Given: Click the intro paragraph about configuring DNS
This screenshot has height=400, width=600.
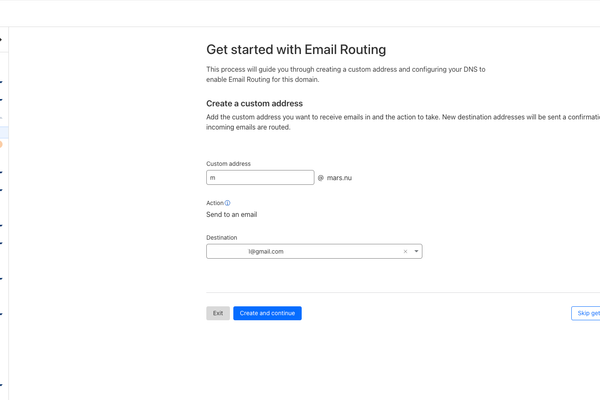Looking at the screenshot, I should point(345,74).
